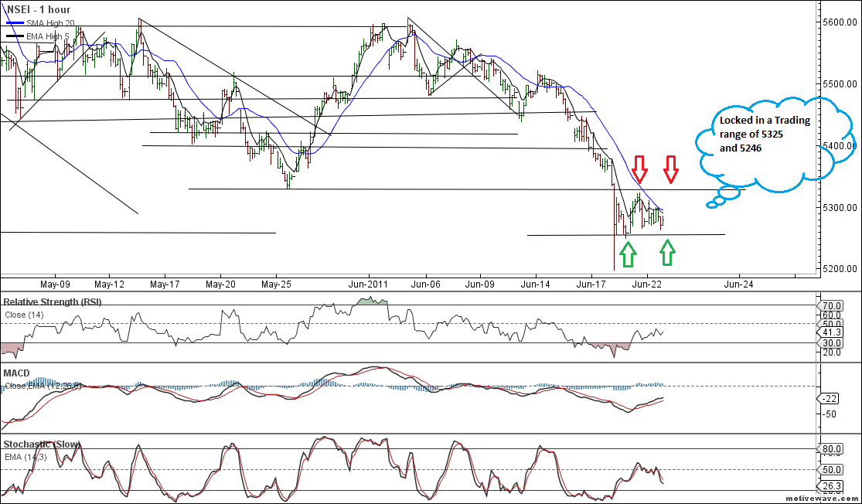Click the right red down arrow
The width and height of the screenshot is (862, 504).
tap(670, 168)
